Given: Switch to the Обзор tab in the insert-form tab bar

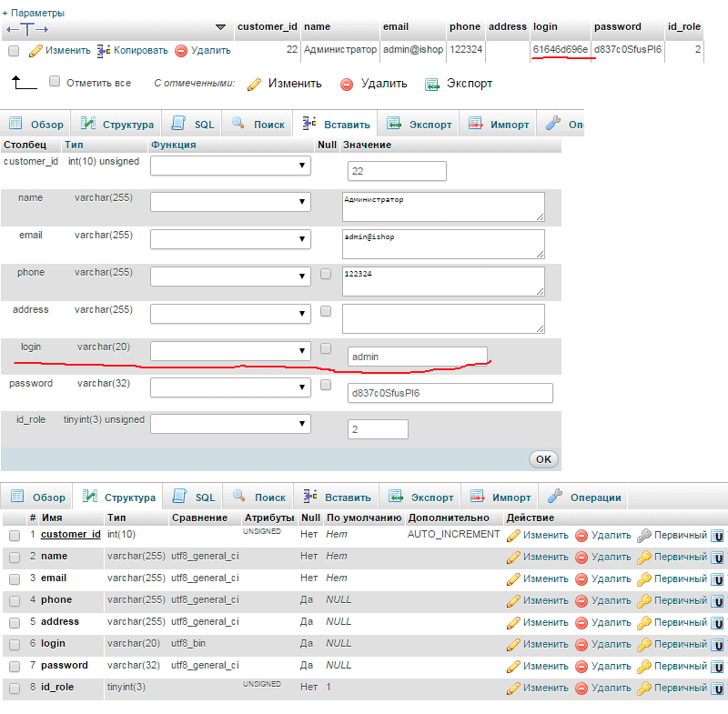Looking at the screenshot, I should pyautogui.click(x=35, y=124).
